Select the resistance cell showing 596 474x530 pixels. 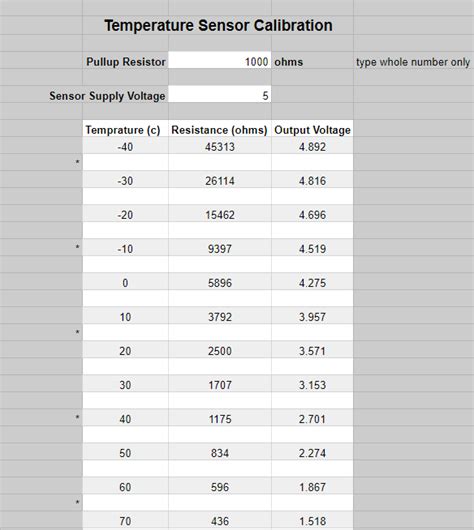tap(219, 486)
